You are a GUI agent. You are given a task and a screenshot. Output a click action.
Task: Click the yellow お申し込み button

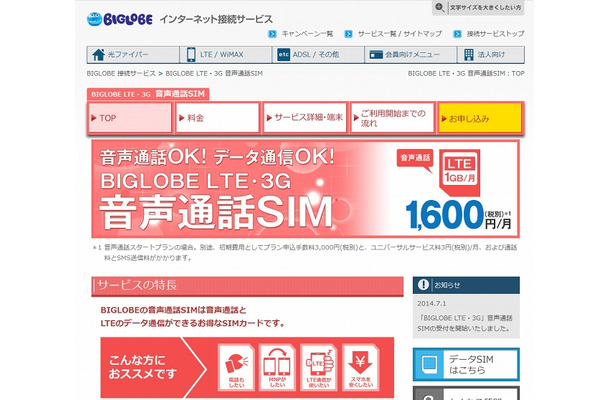(480, 118)
